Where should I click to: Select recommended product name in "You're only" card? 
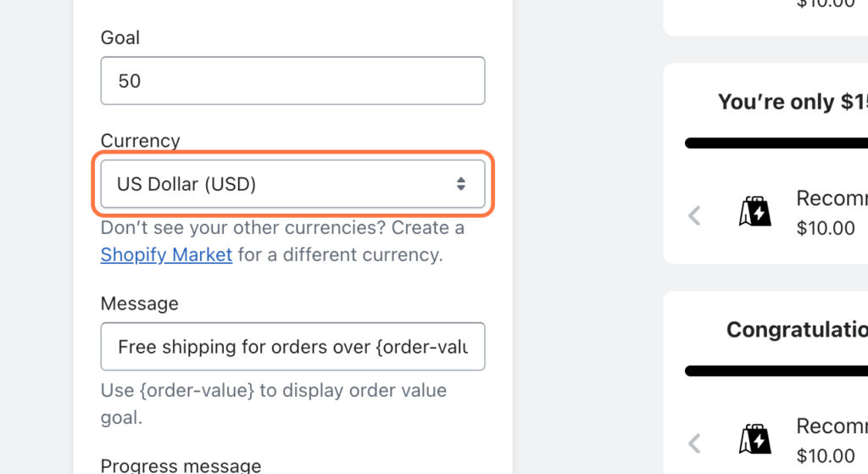click(832, 198)
